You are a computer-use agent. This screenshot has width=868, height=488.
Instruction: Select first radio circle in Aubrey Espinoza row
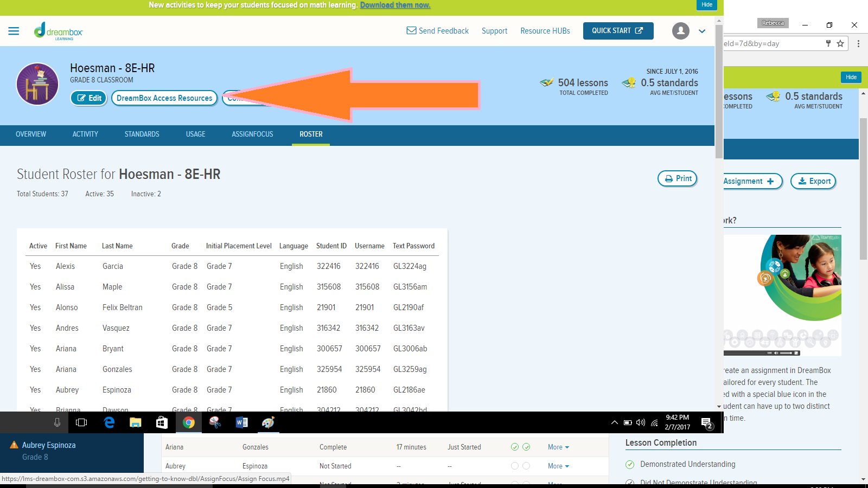[514, 466]
